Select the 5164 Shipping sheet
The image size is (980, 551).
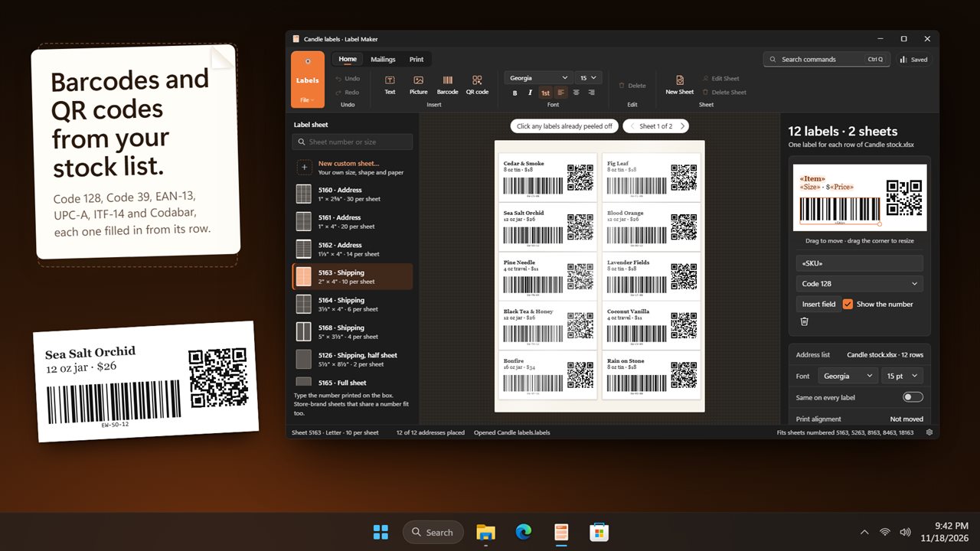click(352, 305)
